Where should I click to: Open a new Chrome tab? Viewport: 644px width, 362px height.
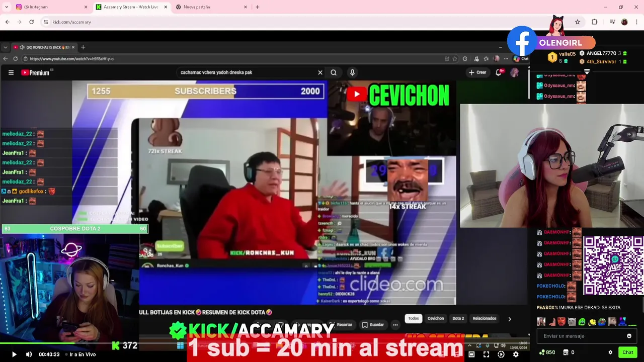(x=258, y=7)
